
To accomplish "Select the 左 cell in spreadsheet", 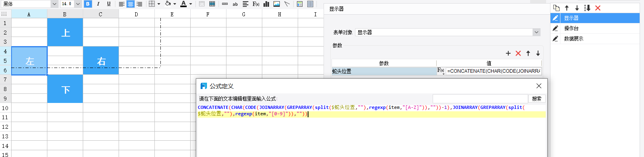I will pyautogui.click(x=29, y=61).
